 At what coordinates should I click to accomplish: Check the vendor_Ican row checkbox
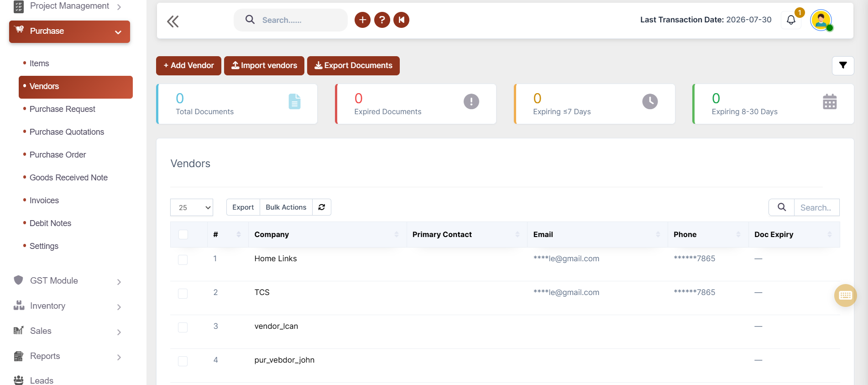pyautogui.click(x=183, y=327)
